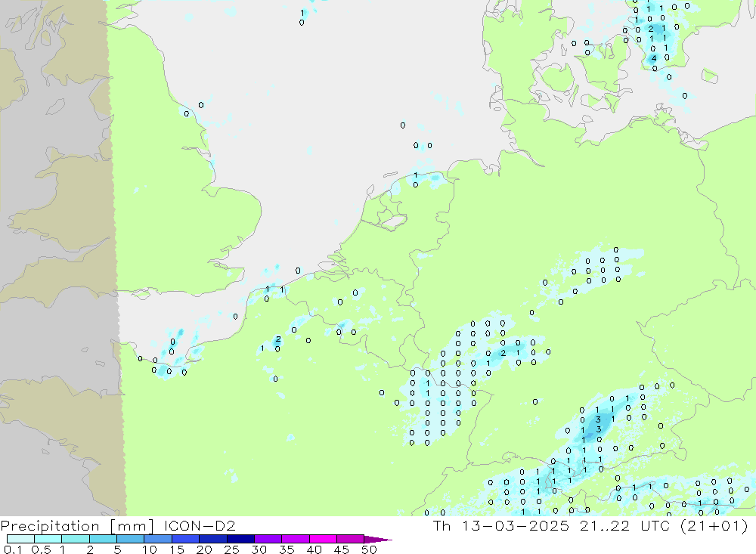Viewport: 756px width, 554px height.
Task: Click the 'ICON-D2' model name text
Action: coord(200,525)
